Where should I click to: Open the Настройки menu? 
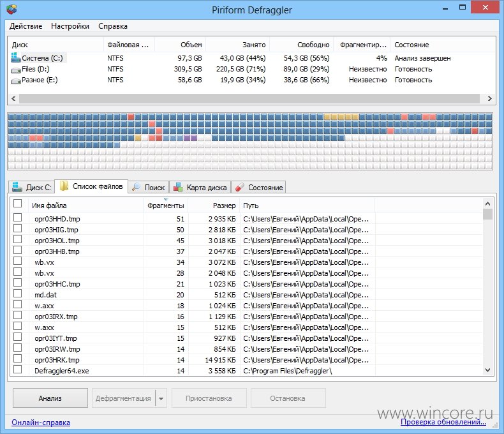70,26
